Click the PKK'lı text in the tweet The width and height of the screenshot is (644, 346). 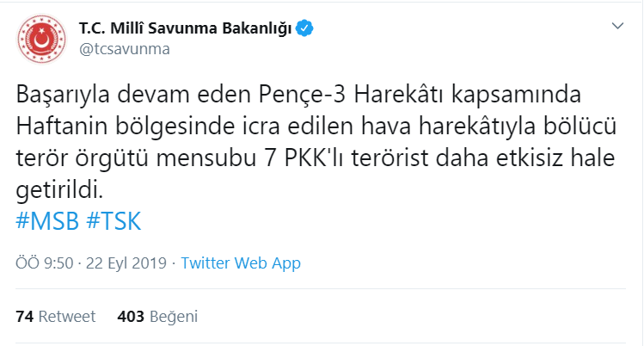[314, 158]
